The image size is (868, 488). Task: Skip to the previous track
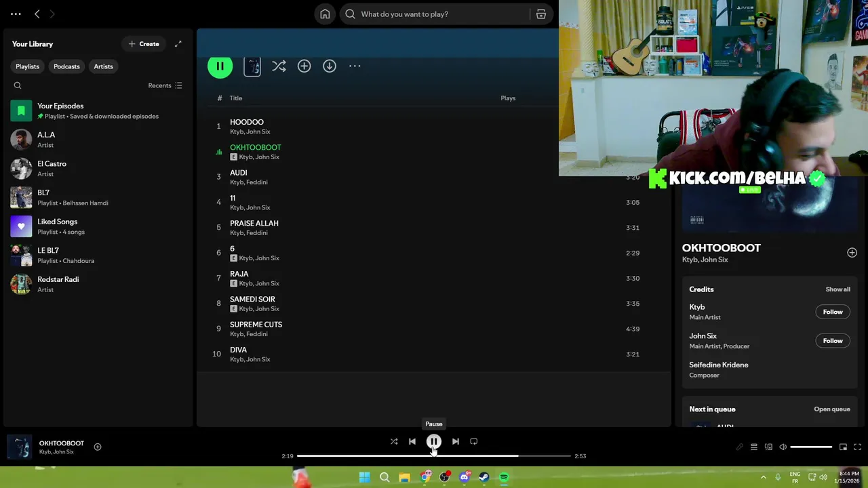point(412,441)
